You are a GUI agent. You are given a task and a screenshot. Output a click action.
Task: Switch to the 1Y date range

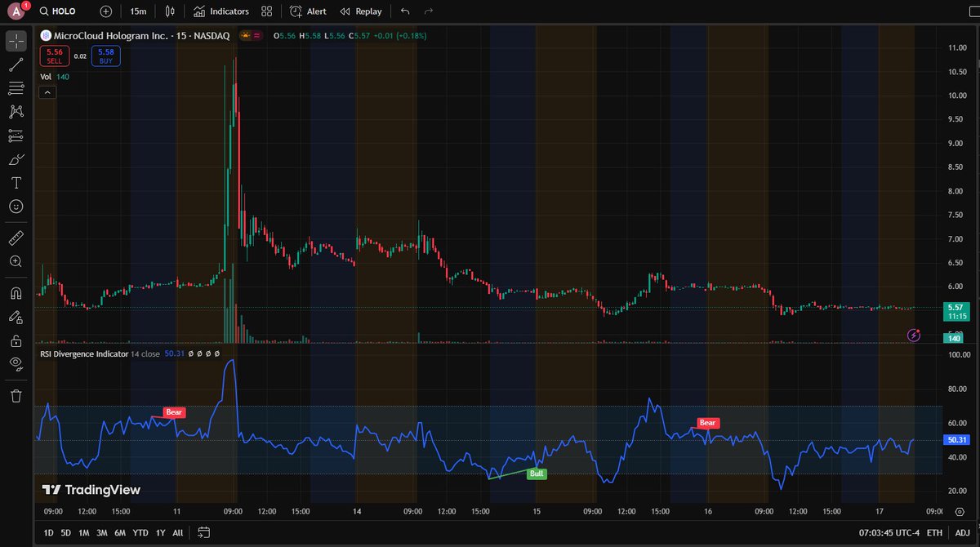click(x=160, y=532)
